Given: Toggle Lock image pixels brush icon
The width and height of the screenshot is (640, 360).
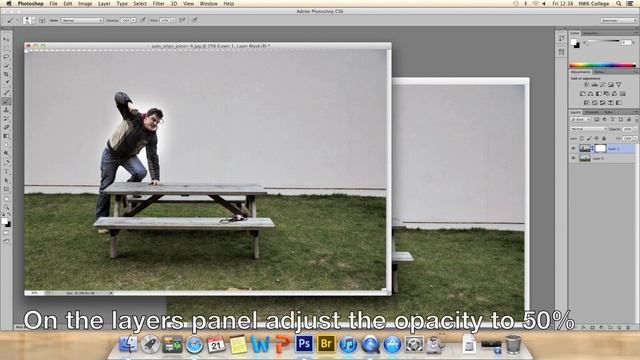Looking at the screenshot, I should 589,138.
